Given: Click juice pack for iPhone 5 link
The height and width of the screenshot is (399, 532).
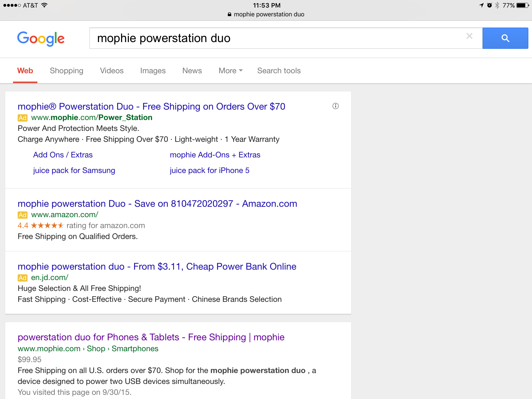Looking at the screenshot, I should (x=209, y=170).
